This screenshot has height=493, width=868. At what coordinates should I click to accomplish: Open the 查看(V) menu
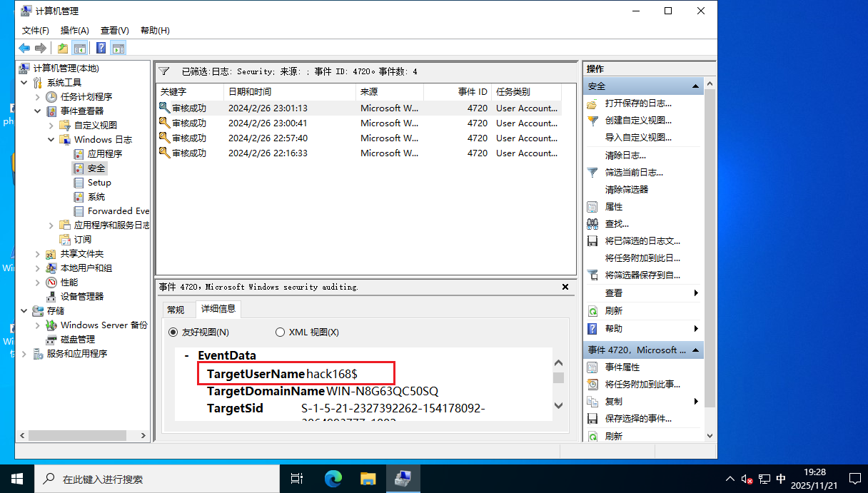click(115, 31)
